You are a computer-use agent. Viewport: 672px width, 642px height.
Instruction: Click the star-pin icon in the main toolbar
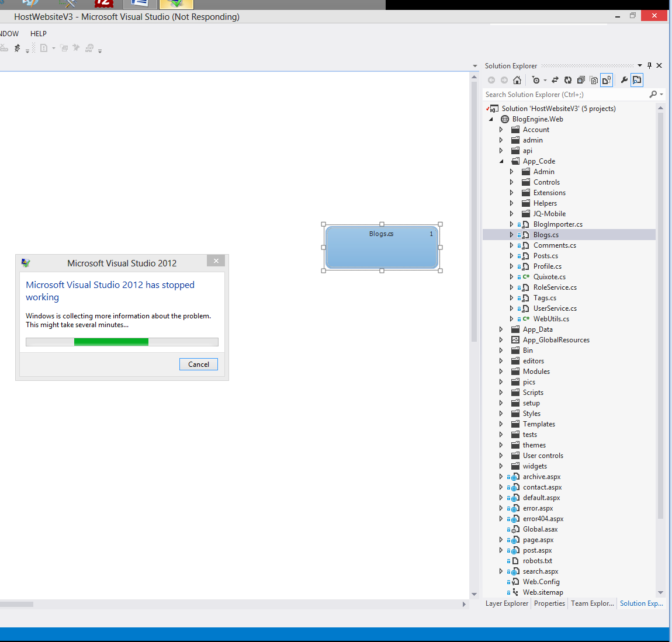tap(17, 48)
